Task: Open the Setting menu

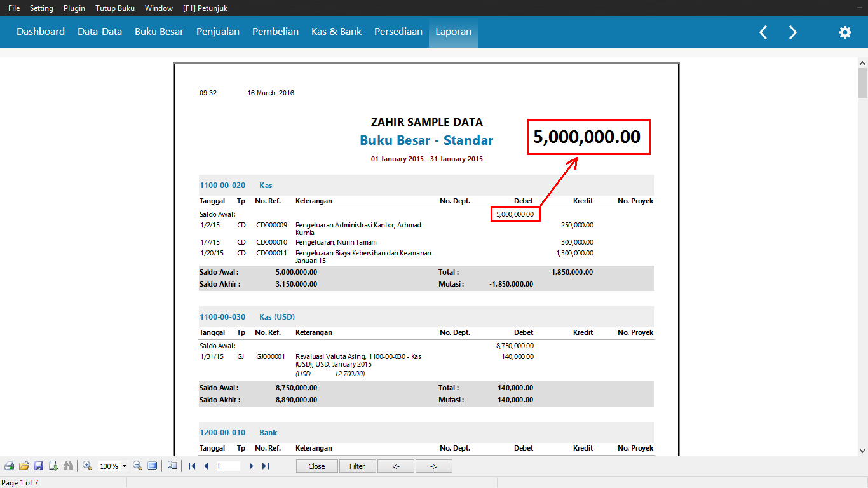Action: [x=41, y=8]
